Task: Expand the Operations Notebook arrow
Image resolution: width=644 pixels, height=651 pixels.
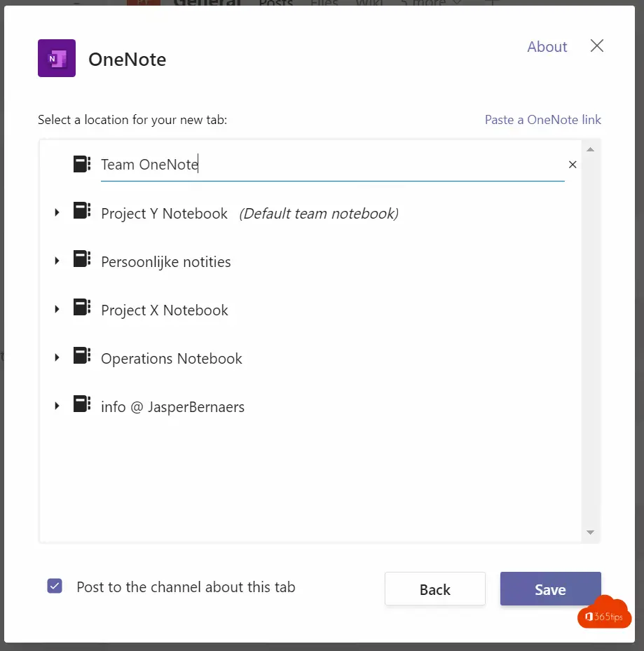Action: [57, 358]
